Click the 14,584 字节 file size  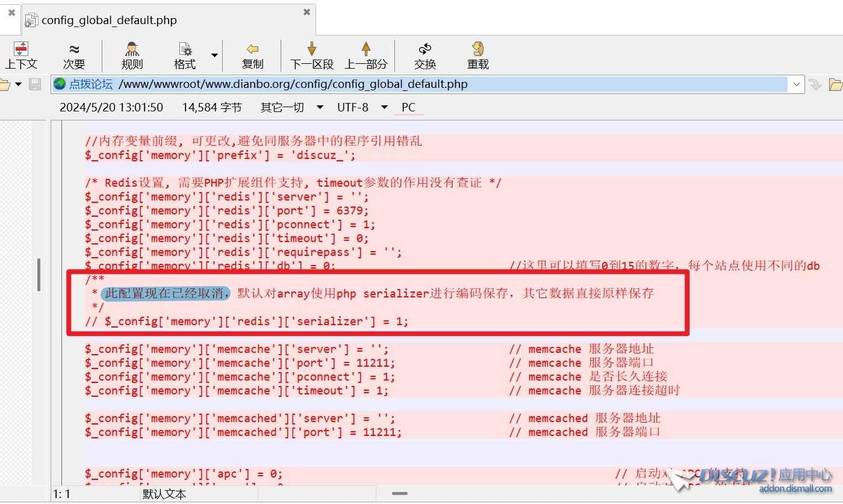(212, 107)
